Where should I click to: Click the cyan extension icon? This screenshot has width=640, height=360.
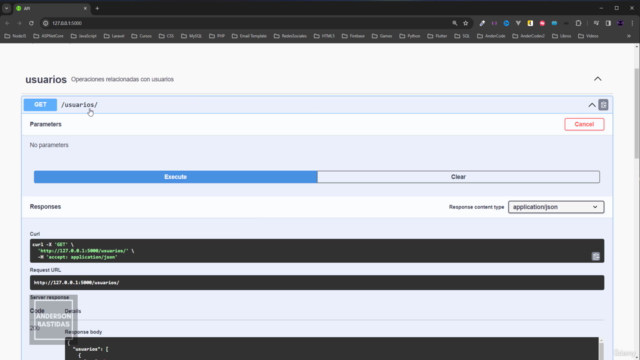tap(554, 23)
